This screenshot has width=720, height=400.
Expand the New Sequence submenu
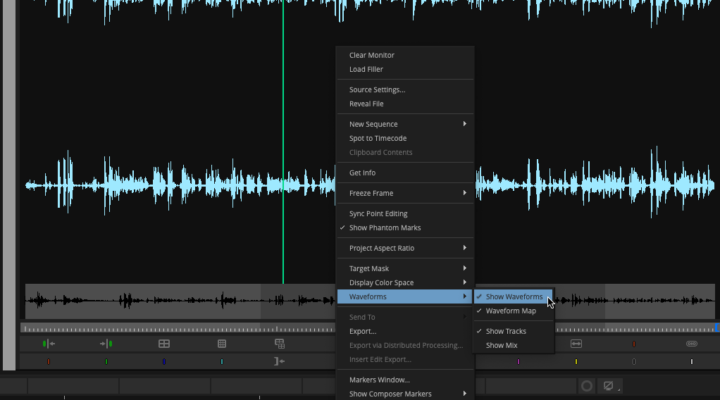click(405, 124)
